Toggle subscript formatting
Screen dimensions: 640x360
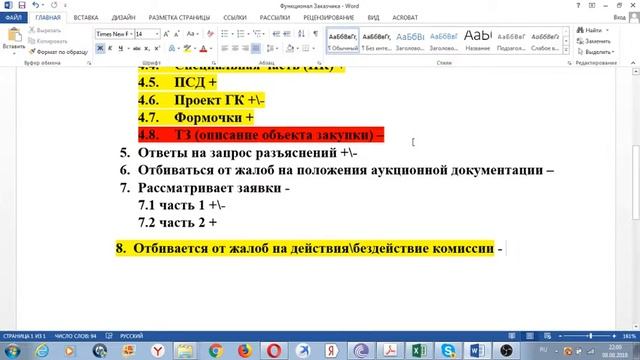pos(147,48)
